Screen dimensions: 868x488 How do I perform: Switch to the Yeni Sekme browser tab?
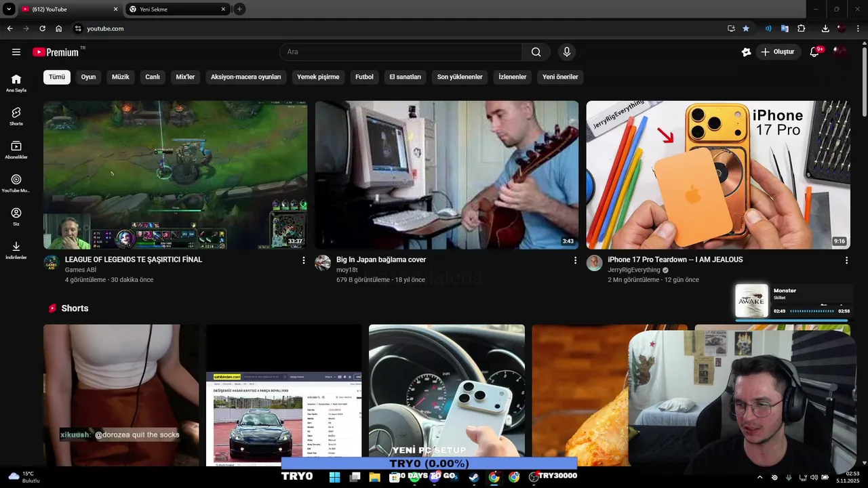[x=178, y=9]
